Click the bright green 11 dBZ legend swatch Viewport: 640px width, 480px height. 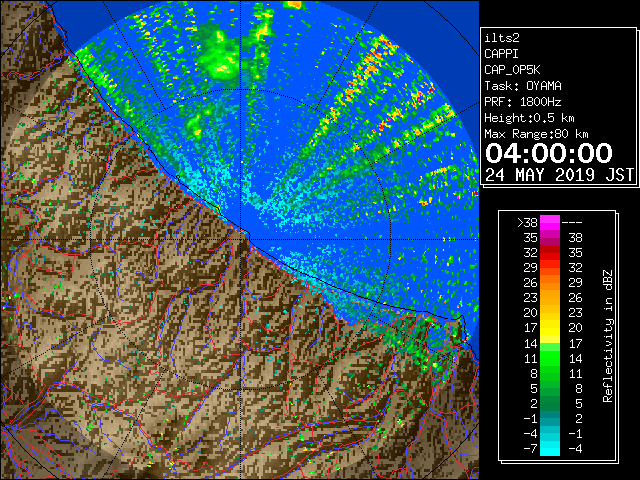click(x=550, y=358)
